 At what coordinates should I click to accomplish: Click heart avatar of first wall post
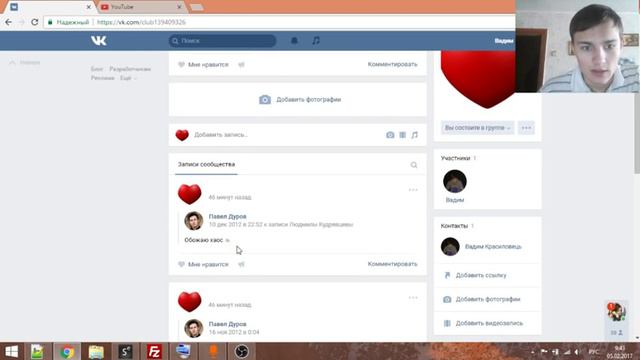[189, 194]
